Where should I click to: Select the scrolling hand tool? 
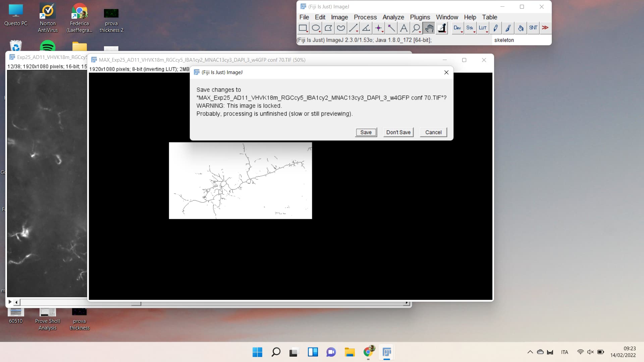[x=429, y=28]
